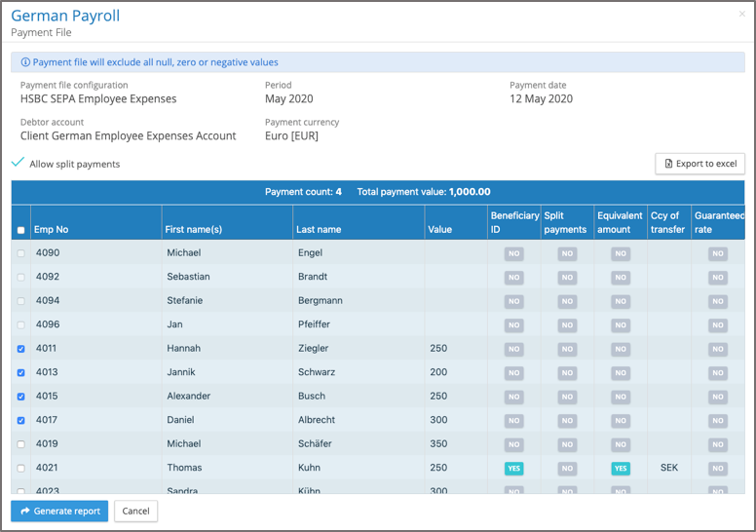Select the row checkbox for employee 4021
756x532 pixels.
[x=21, y=468]
